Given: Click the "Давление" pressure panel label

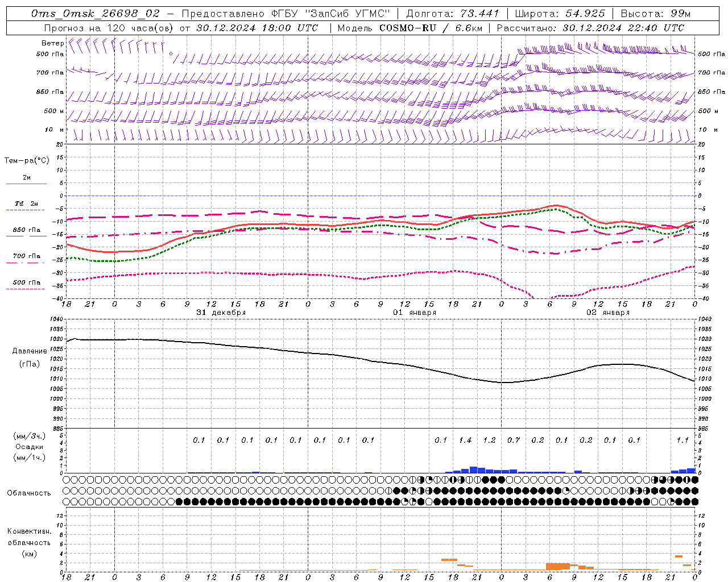Looking at the screenshot, I should click(x=30, y=351).
